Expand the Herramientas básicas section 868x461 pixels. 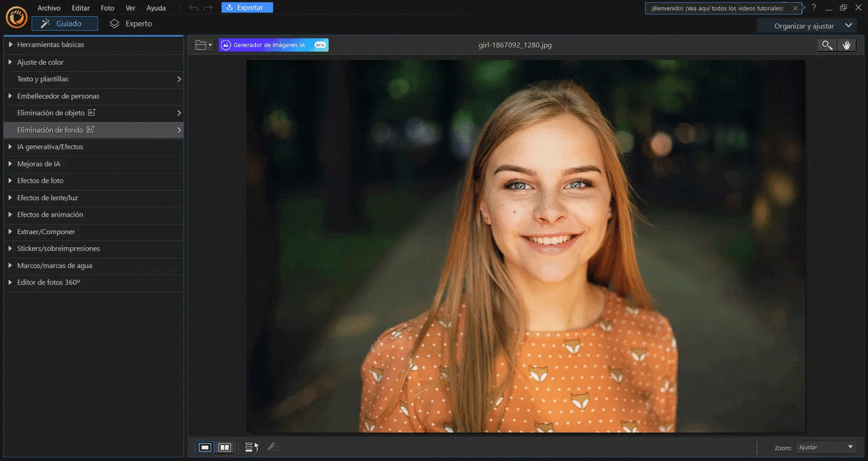tap(51, 45)
